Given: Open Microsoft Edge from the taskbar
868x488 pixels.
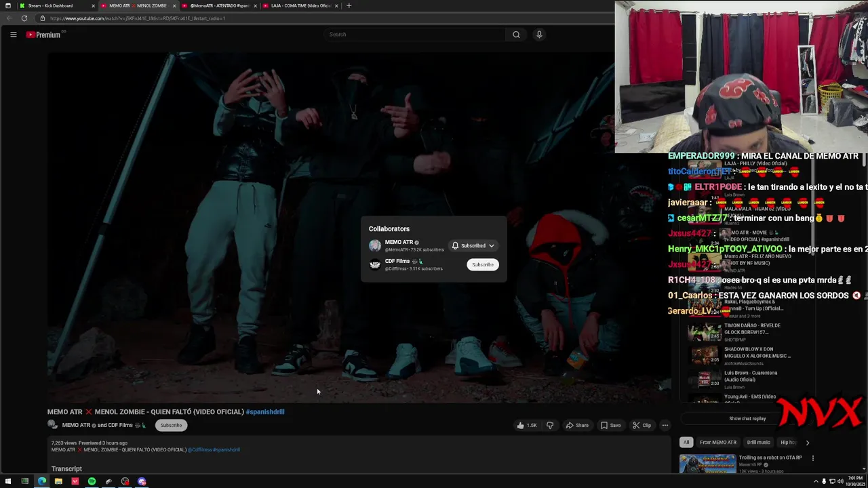Looking at the screenshot, I should pos(41,481).
